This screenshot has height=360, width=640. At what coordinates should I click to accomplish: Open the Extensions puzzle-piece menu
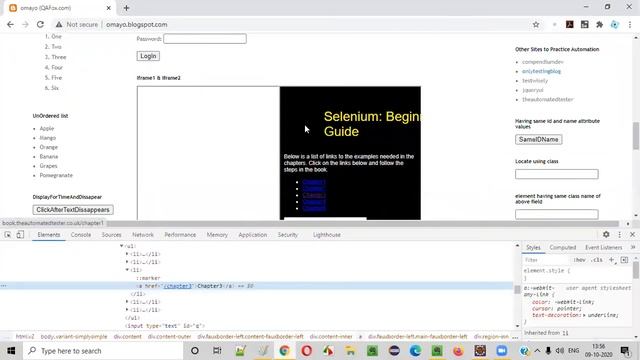click(600, 24)
